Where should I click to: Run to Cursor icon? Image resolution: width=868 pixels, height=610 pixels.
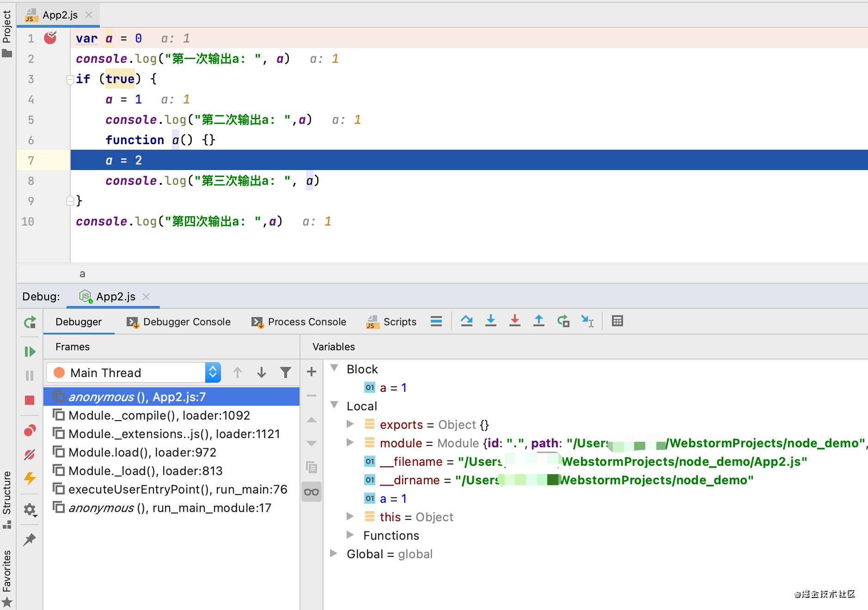coord(587,321)
